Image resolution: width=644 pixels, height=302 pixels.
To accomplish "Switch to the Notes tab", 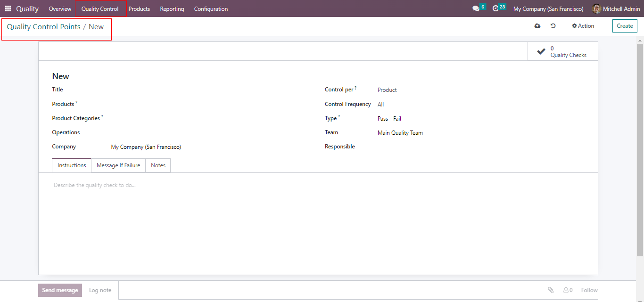I will coord(158,165).
